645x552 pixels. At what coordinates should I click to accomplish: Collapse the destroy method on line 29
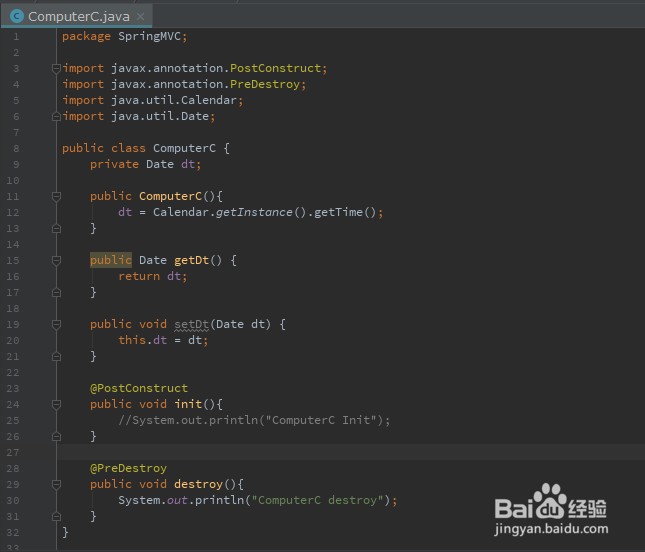(x=57, y=485)
